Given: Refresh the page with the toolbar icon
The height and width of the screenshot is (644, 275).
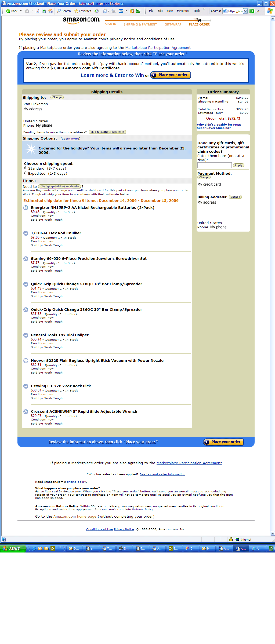Looking at the screenshot, I should tap(44, 11).
